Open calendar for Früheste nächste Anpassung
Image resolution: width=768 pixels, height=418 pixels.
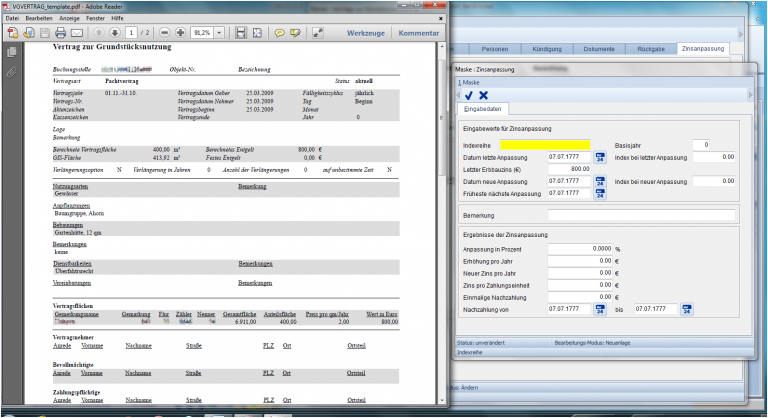pos(600,193)
